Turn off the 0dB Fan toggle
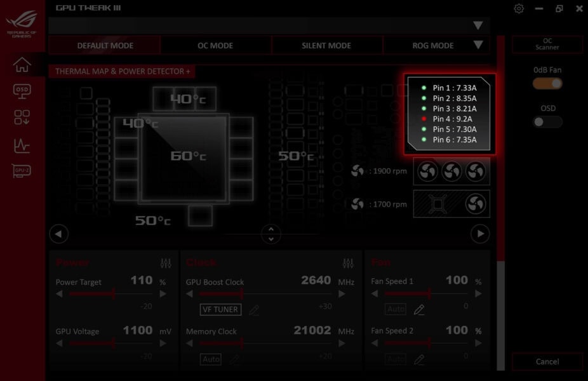The width and height of the screenshot is (588, 381). point(547,83)
